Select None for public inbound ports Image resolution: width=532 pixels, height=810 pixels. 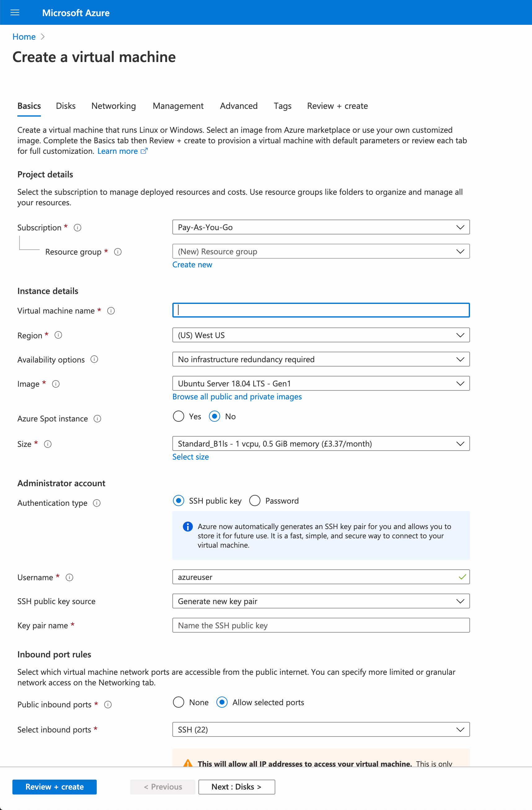(179, 702)
